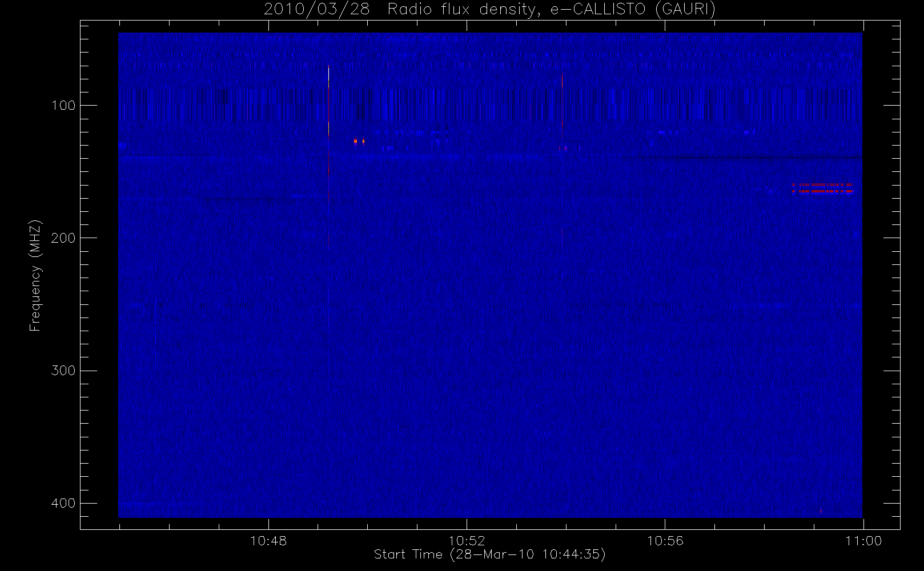Click the '10:48' time tick label
The image size is (924, 571).
268,541
